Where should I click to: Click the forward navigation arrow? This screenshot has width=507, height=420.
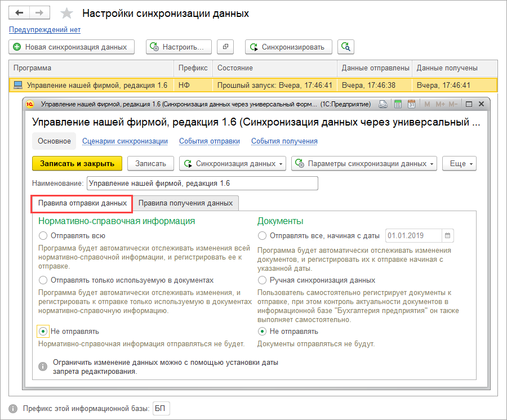pyautogui.click(x=39, y=13)
